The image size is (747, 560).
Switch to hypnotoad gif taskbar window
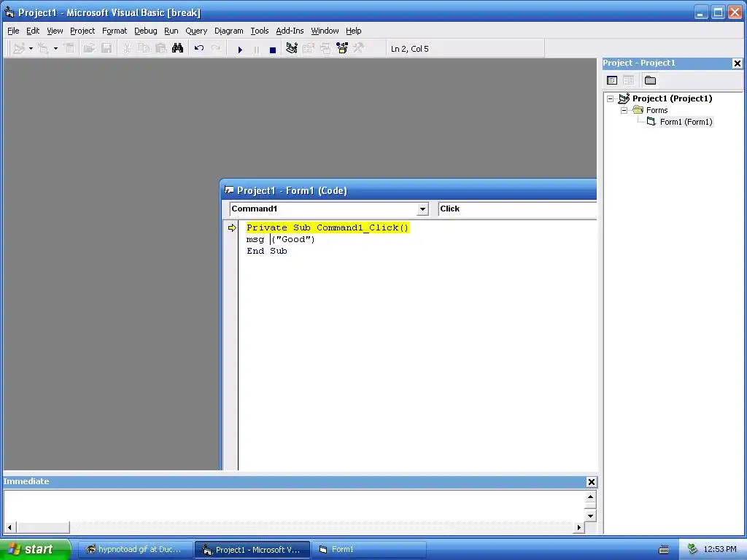tap(135, 550)
